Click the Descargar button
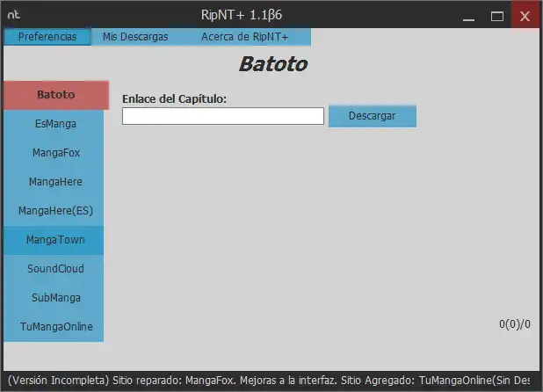Screen dimensions: 543x392 click(373, 116)
